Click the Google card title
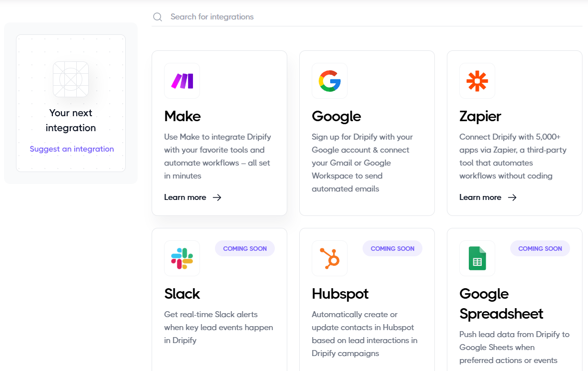This screenshot has height=371, width=588. pyautogui.click(x=336, y=116)
